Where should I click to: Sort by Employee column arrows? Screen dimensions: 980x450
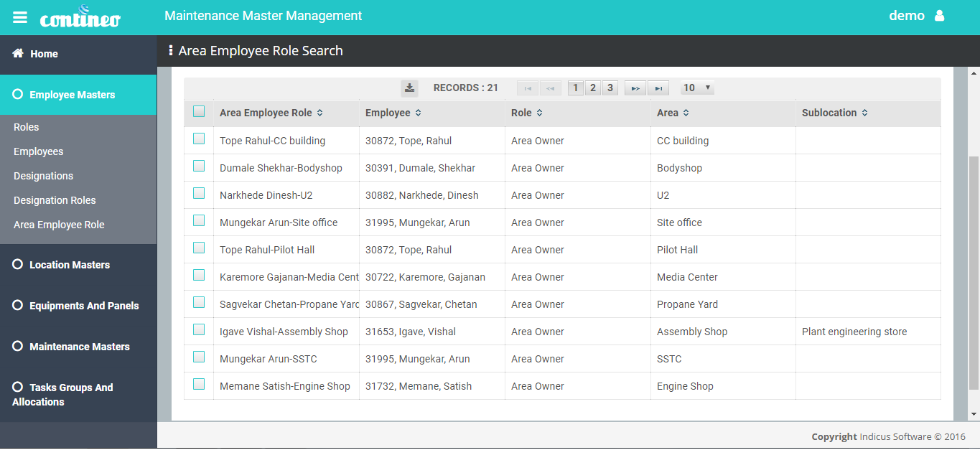[418, 113]
